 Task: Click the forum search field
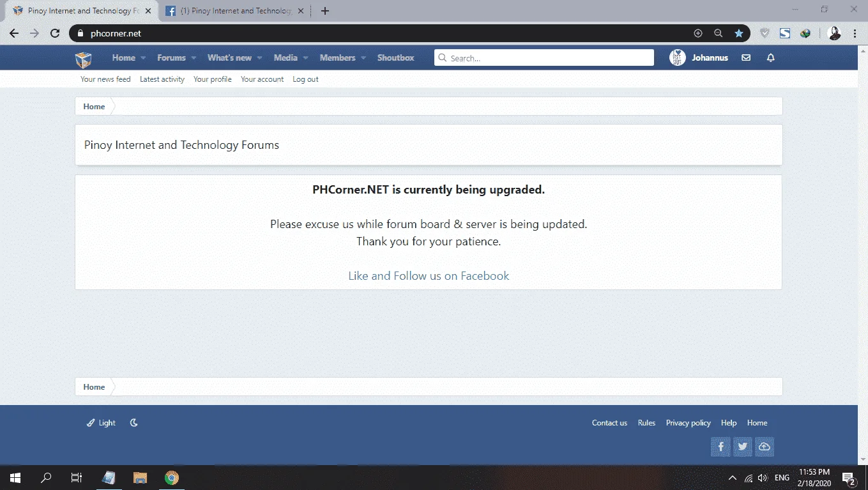(x=544, y=57)
